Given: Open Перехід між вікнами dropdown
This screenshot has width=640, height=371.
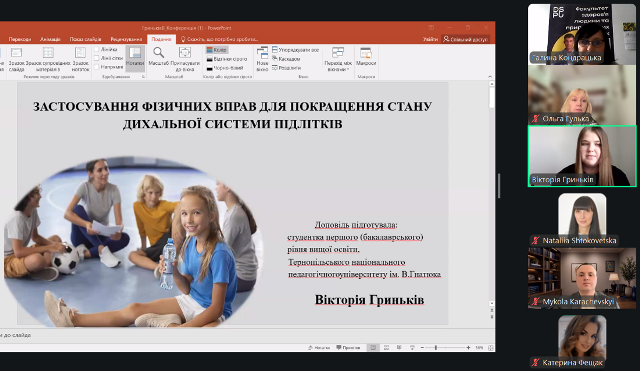Looking at the screenshot, I should click(338, 59).
